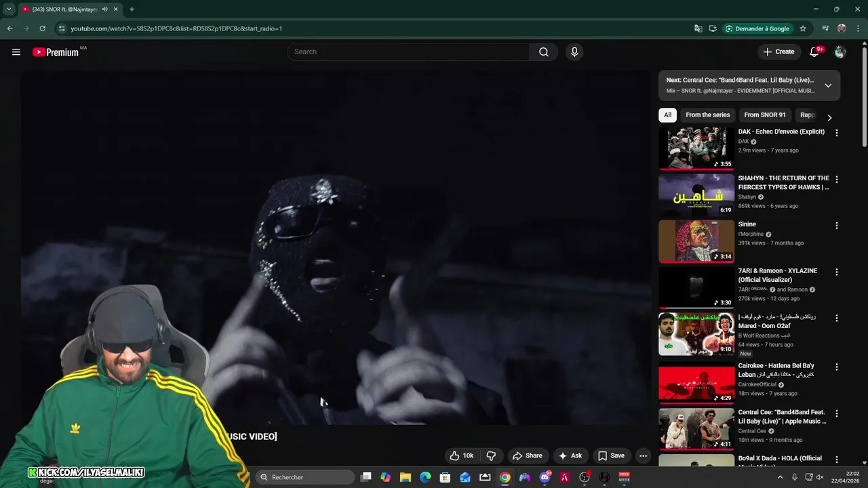Image resolution: width=868 pixels, height=488 pixels.
Task: Open 7ARI & Ramoon XYLAZINE title
Action: click(777, 275)
